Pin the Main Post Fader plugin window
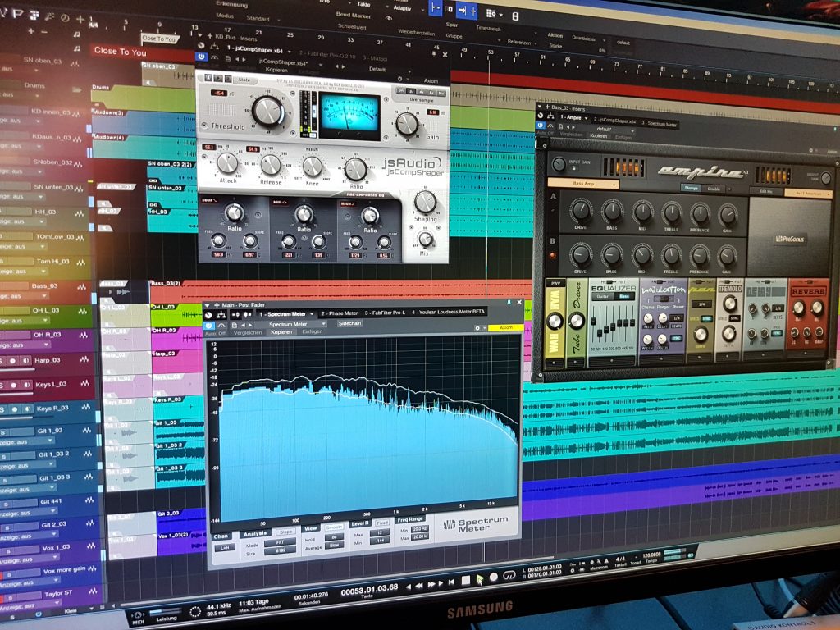Image resolution: width=840 pixels, height=630 pixels. [x=509, y=303]
